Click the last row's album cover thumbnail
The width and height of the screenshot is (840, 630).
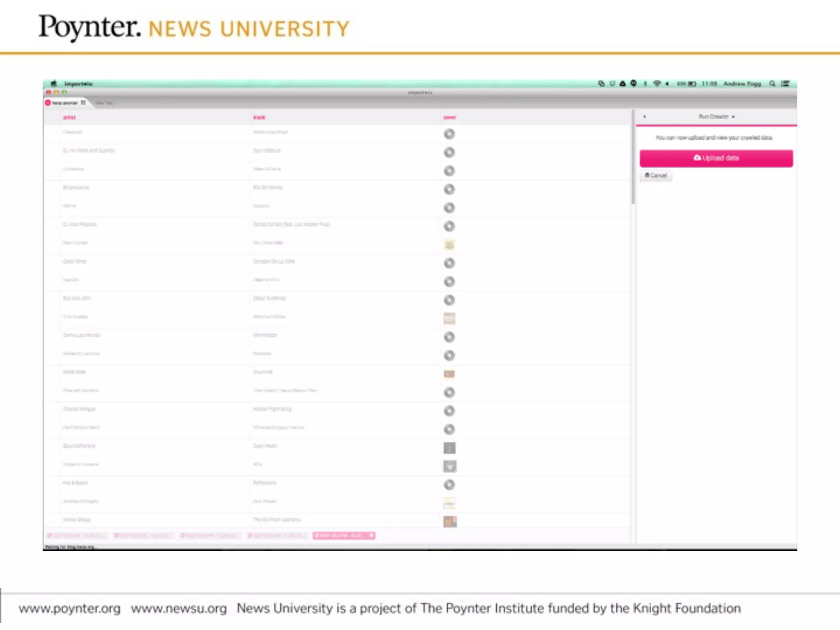tap(450, 521)
